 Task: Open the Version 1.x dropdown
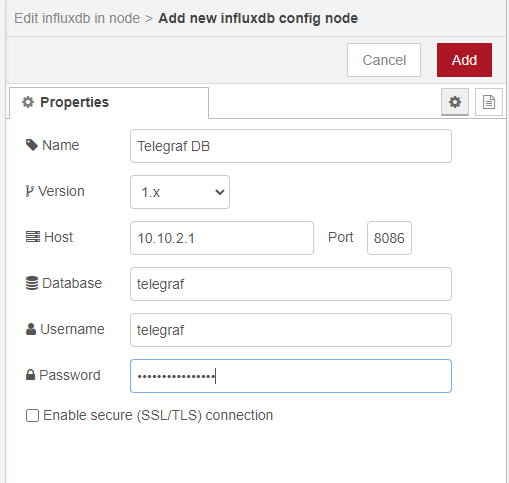click(x=180, y=192)
